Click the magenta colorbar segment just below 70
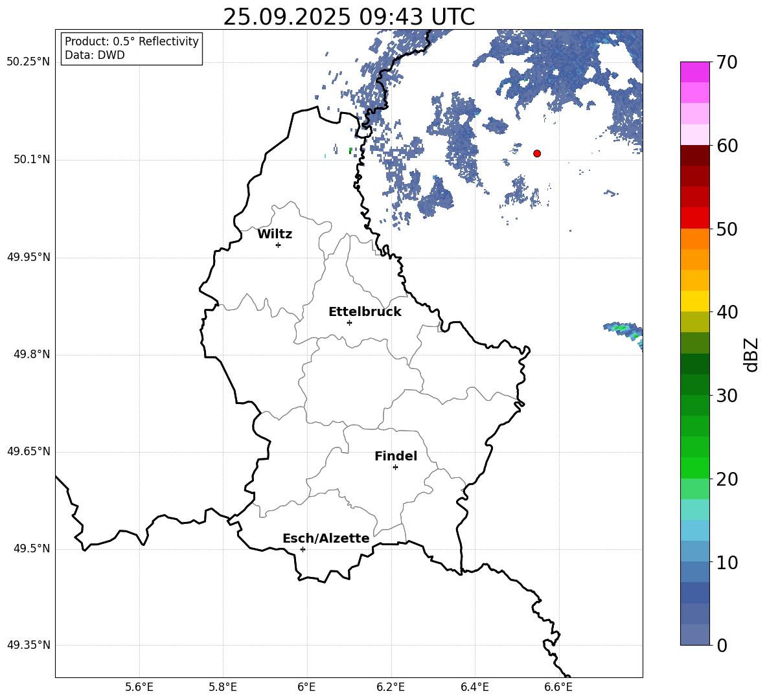This screenshot has height=700, width=767. tap(695, 72)
